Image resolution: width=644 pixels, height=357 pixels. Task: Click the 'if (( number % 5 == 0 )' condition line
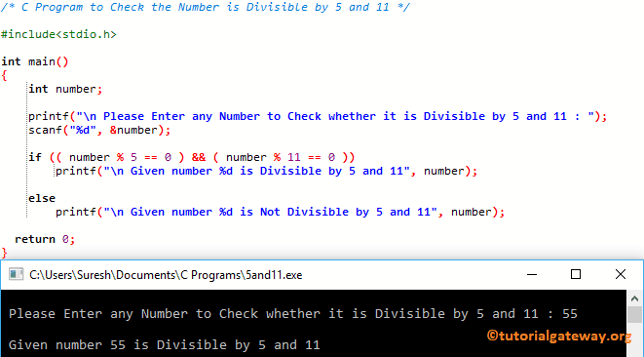[x=191, y=157]
